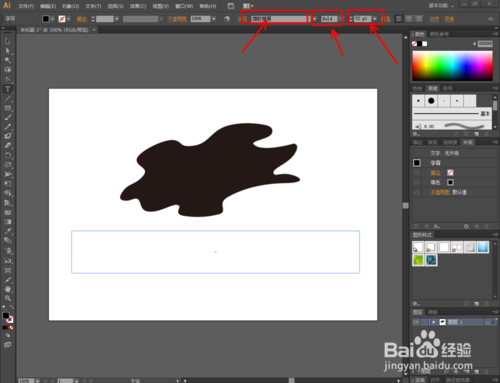Viewport: 500px width, 383px height.
Task: Select the Width tool
Action: [x=8, y=174]
